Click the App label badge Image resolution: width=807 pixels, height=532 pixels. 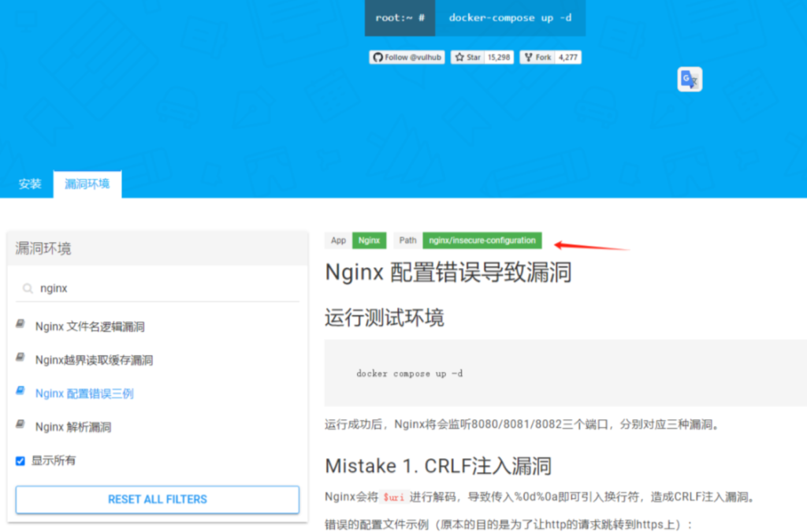pos(338,240)
